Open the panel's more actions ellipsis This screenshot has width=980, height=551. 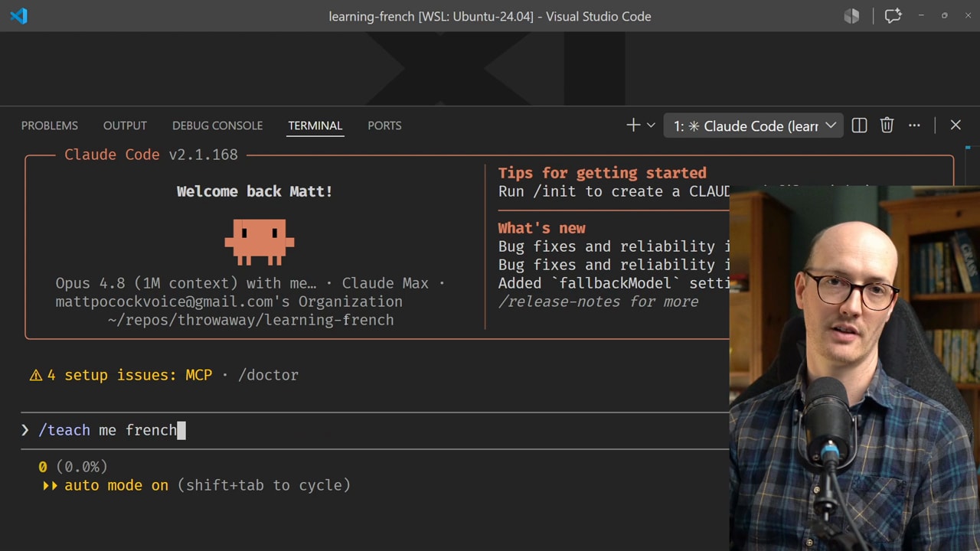click(x=914, y=126)
